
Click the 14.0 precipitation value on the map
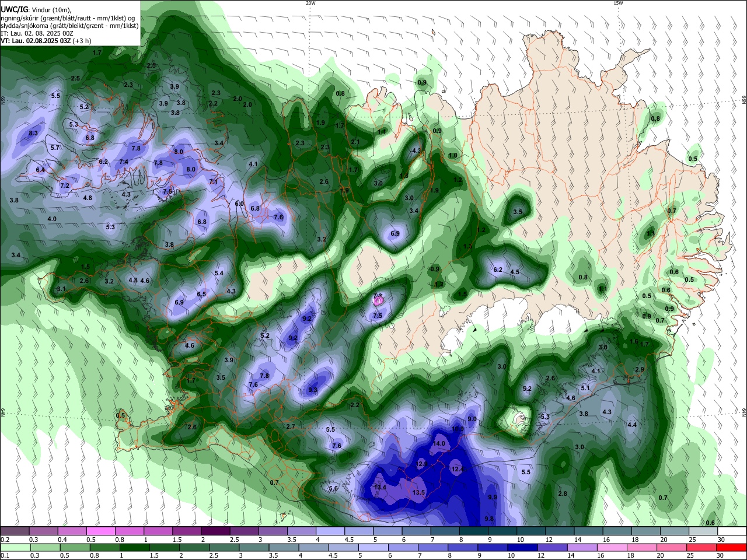439,443
